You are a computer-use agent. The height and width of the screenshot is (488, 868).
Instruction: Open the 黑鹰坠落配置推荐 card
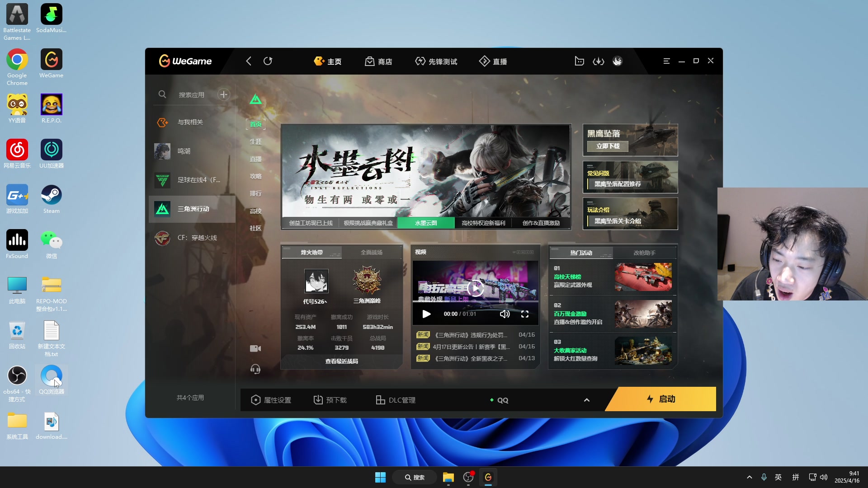(630, 177)
